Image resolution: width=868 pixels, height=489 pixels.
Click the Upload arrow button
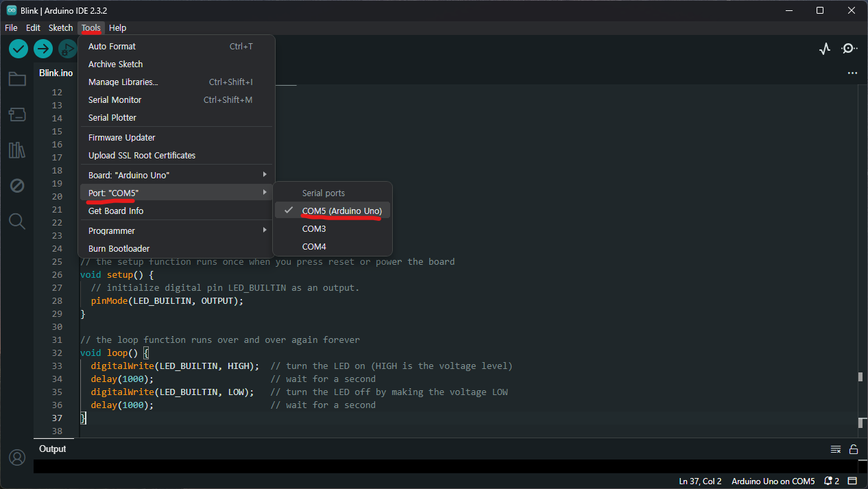[43, 49]
